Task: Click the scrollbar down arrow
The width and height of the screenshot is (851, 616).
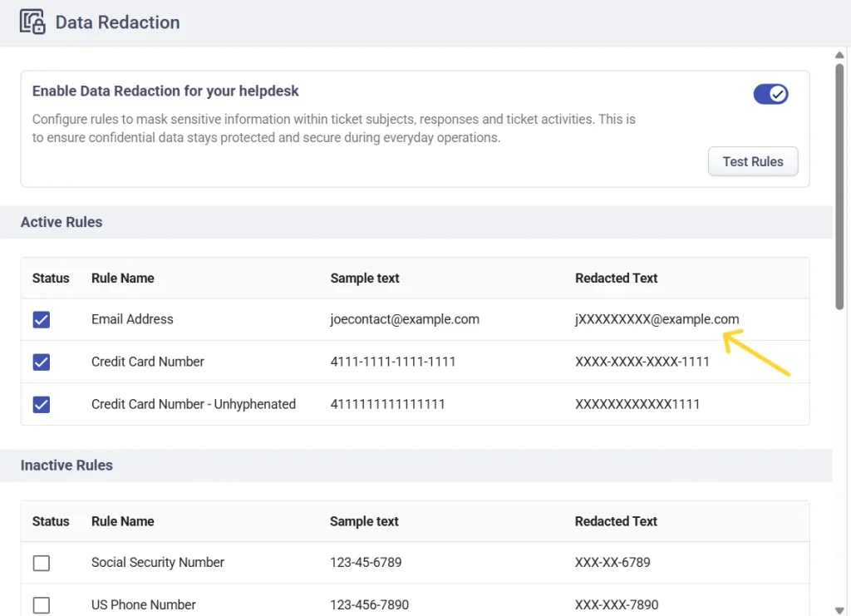Action: pyautogui.click(x=839, y=608)
